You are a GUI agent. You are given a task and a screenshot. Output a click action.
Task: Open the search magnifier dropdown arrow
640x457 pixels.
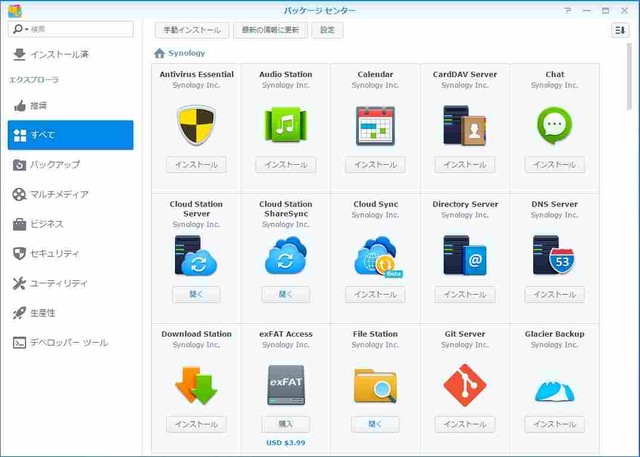coord(27,29)
